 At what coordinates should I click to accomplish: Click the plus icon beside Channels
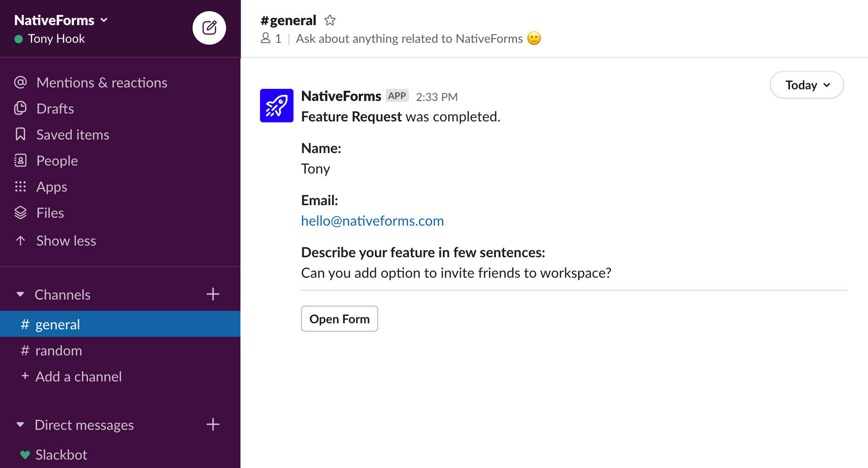click(x=213, y=294)
